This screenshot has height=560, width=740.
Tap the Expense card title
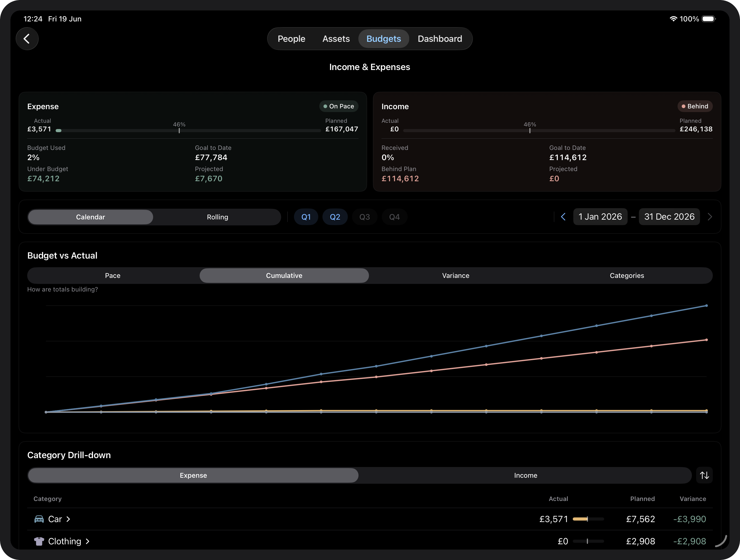point(43,106)
